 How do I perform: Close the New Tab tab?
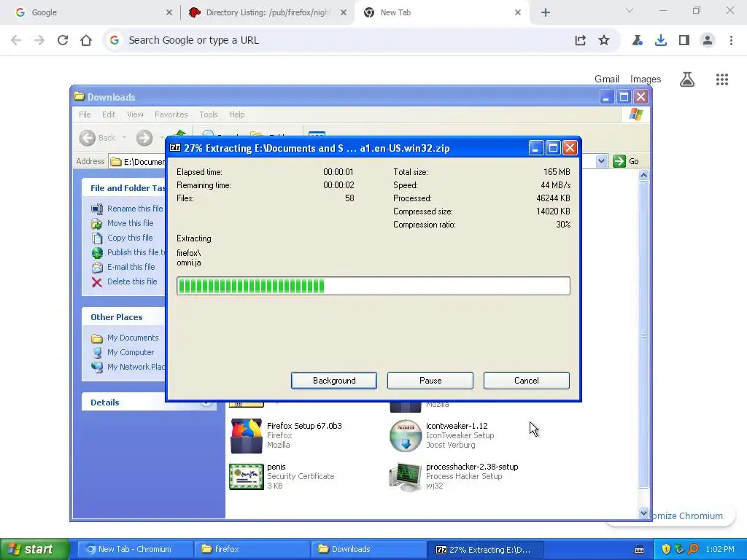point(518,12)
